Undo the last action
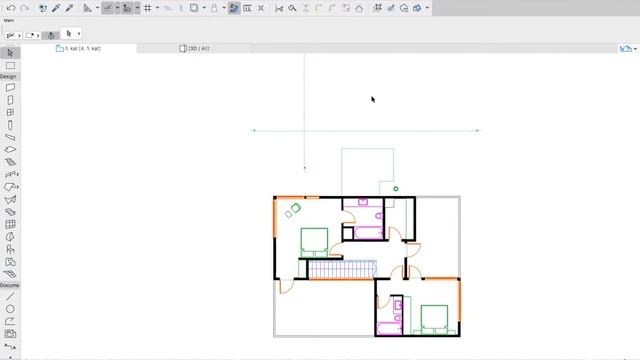The width and height of the screenshot is (640, 360). pos(11,8)
